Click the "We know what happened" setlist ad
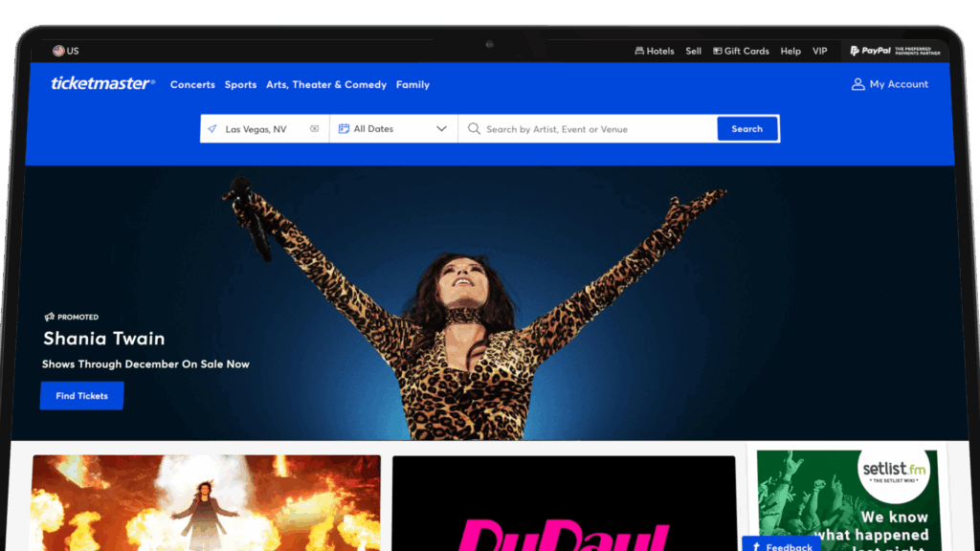 tap(847, 499)
